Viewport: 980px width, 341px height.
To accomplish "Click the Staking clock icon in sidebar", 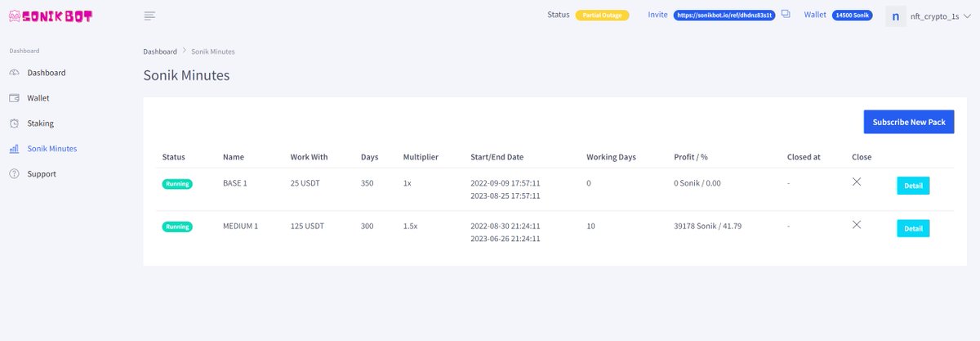I will [15, 123].
